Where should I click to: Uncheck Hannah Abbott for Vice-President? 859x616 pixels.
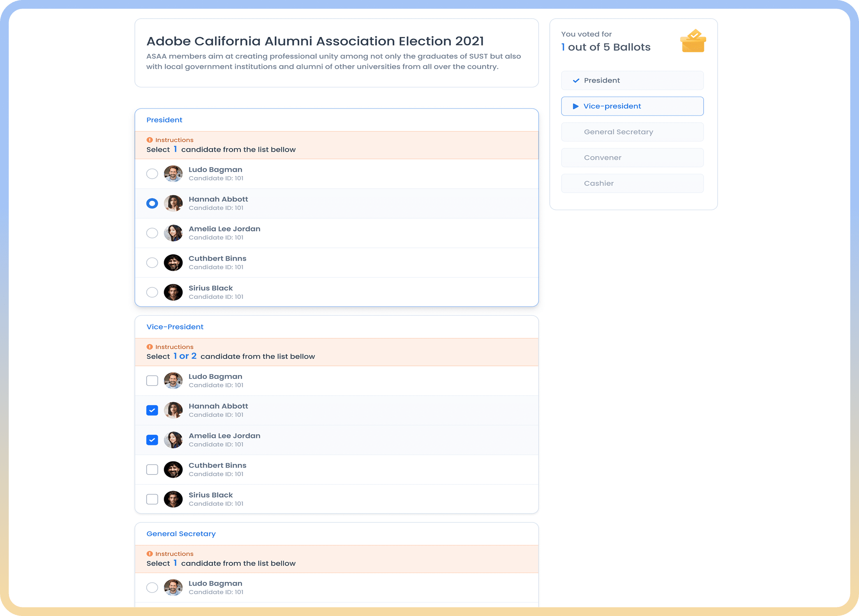(x=152, y=410)
